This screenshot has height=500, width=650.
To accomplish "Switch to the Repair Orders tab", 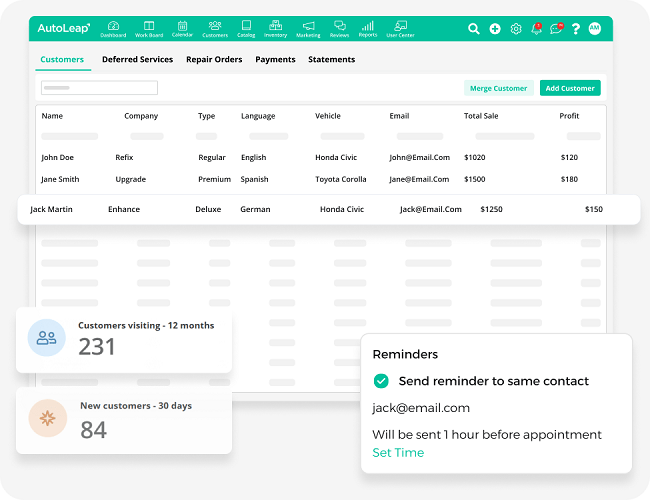I will (x=214, y=60).
